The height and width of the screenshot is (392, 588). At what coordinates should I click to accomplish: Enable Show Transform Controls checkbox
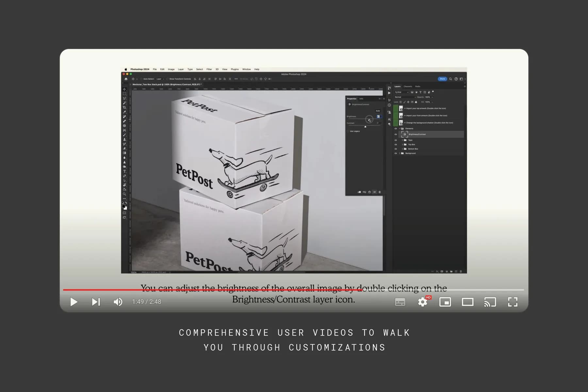click(167, 79)
